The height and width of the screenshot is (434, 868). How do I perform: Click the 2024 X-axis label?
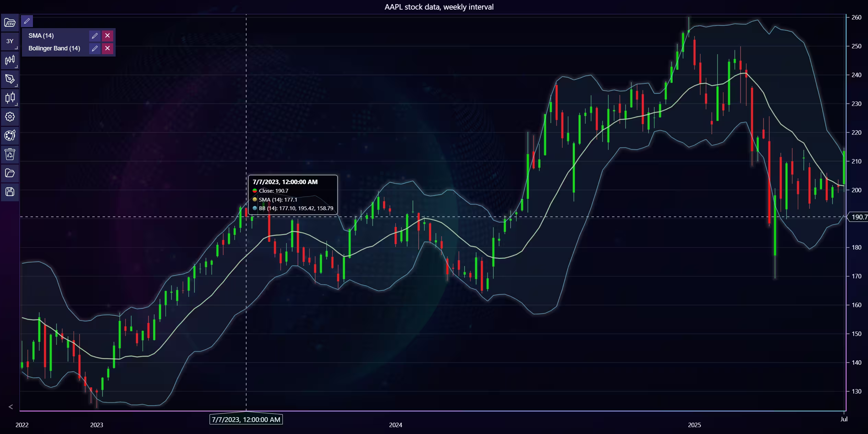pos(396,425)
